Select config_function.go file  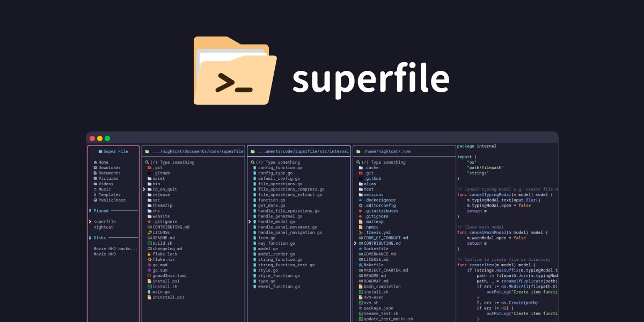click(x=277, y=167)
